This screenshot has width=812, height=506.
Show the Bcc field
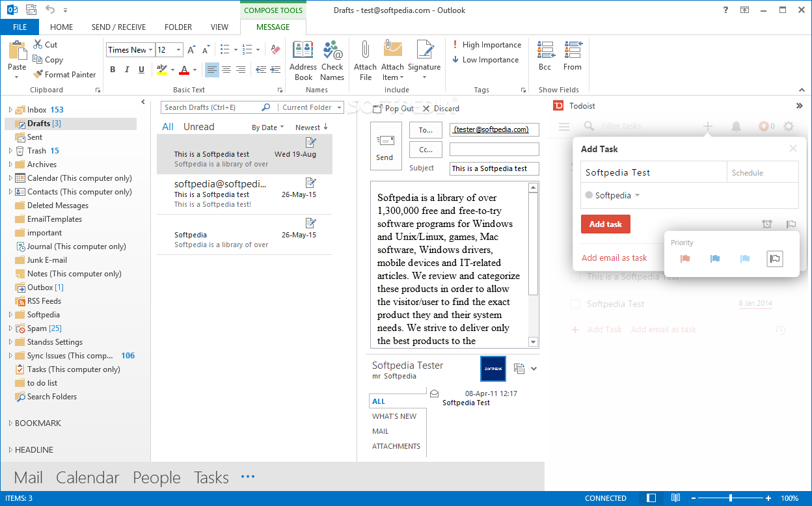pyautogui.click(x=545, y=56)
